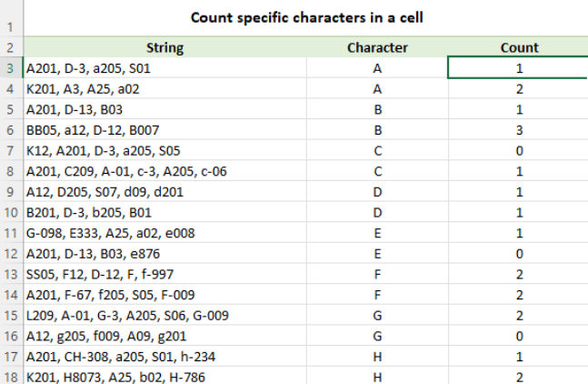Select the String column header cell
Screen dimensions: 588x384
tap(165, 47)
